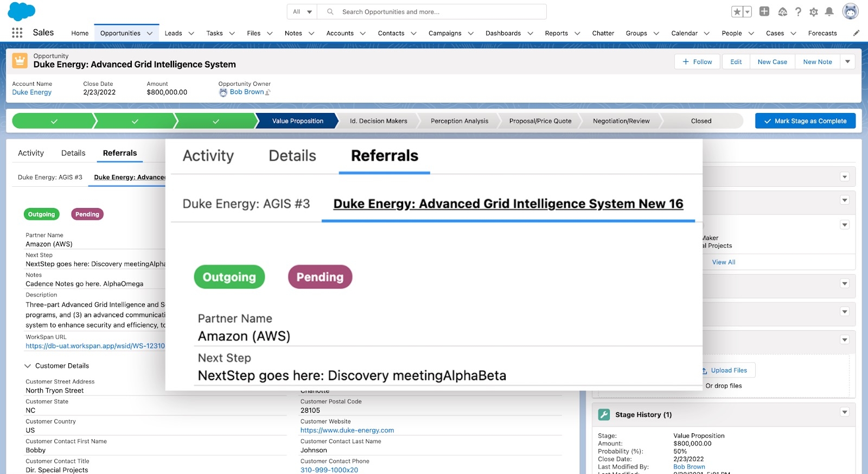Collapse the Customer Details section
The image size is (868, 474).
pos(28,366)
